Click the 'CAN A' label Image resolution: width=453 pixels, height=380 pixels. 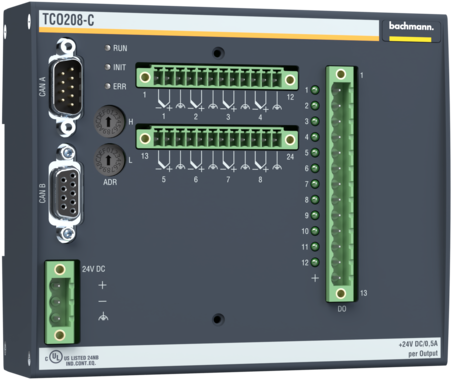coord(42,87)
